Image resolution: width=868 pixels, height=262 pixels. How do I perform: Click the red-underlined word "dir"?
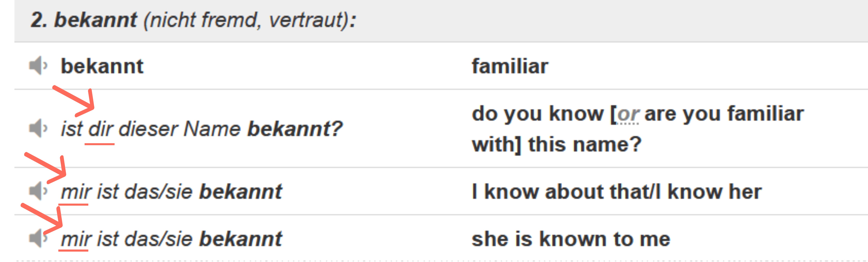[100, 129]
